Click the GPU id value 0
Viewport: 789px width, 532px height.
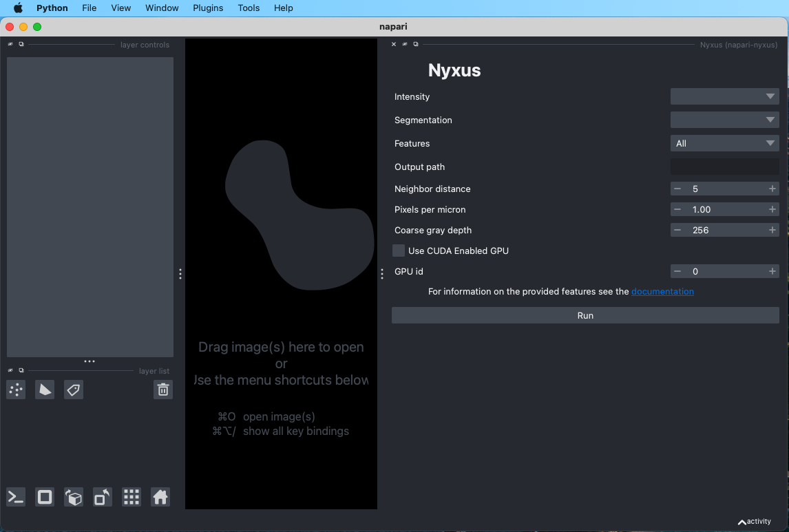tap(695, 272)
